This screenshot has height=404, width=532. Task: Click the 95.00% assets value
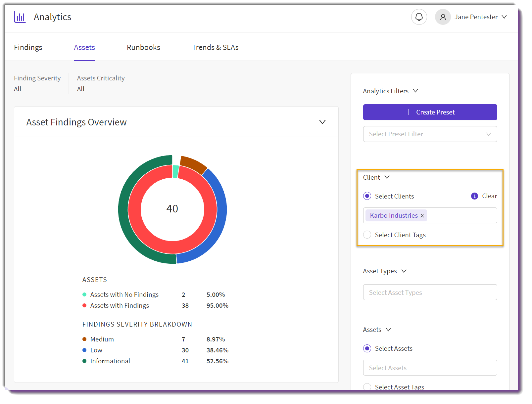[x=218, y=305]
